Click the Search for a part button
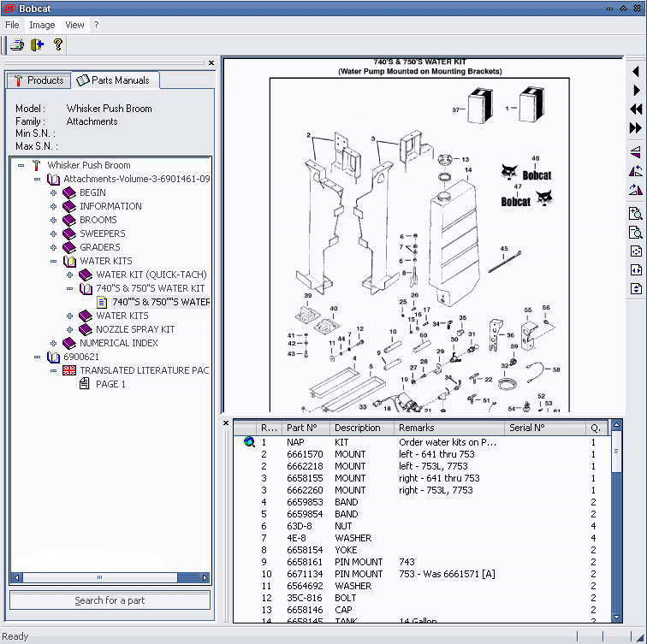647x644 pixels. (110, 600)
